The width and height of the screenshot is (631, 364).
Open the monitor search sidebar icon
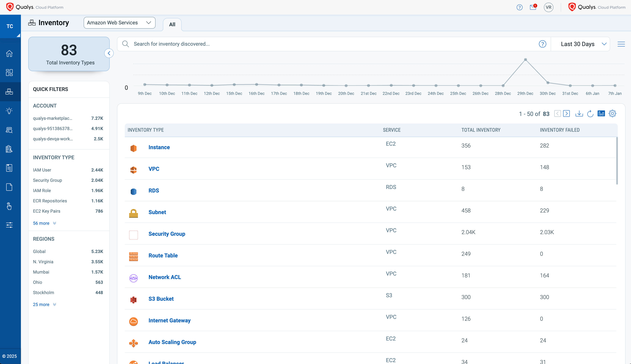pyautogui.click(x=9, y=130)
